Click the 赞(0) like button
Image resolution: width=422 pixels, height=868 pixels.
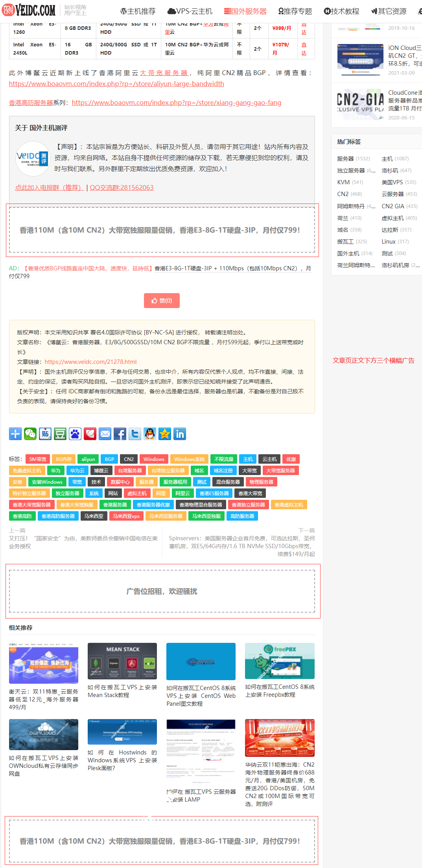coord(162,301)
